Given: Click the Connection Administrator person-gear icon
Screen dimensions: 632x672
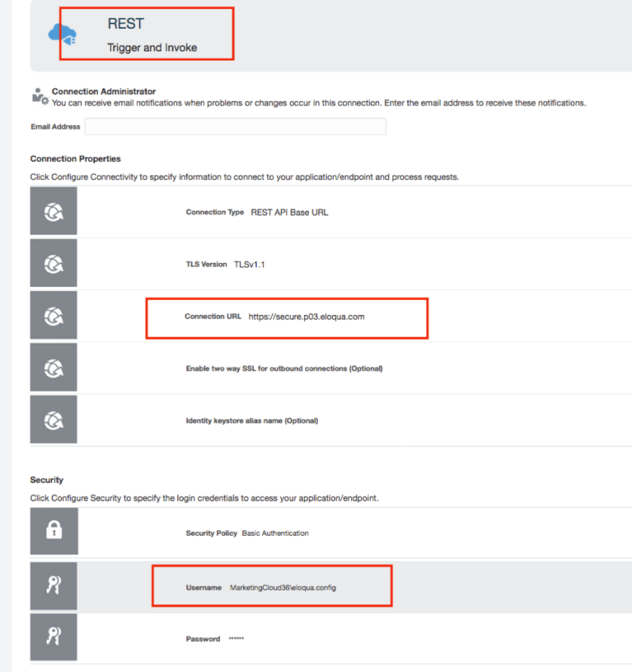Looking at the screenshot, I should tap(40, 96).
